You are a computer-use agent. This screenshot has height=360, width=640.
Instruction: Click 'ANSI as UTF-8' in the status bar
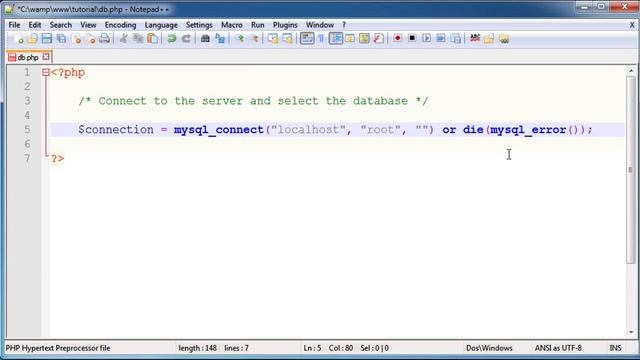[x=558, y=348]
